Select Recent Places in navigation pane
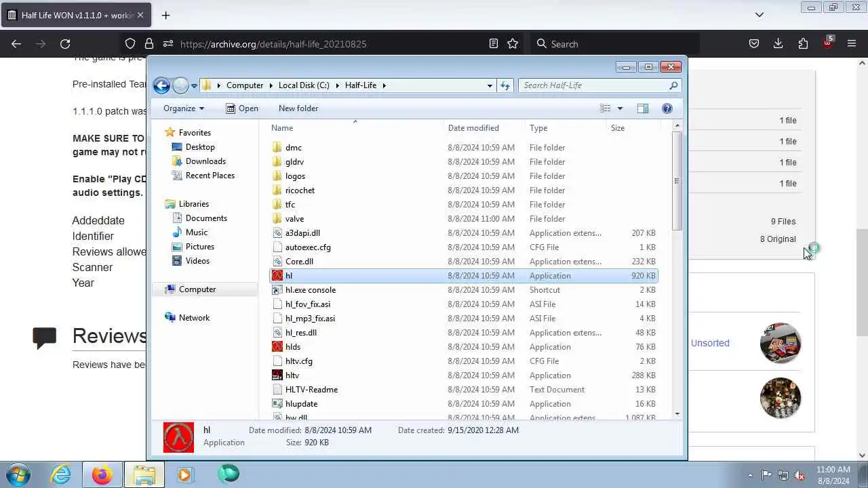The height and width of the screenshot is (488, 868). 210,176
